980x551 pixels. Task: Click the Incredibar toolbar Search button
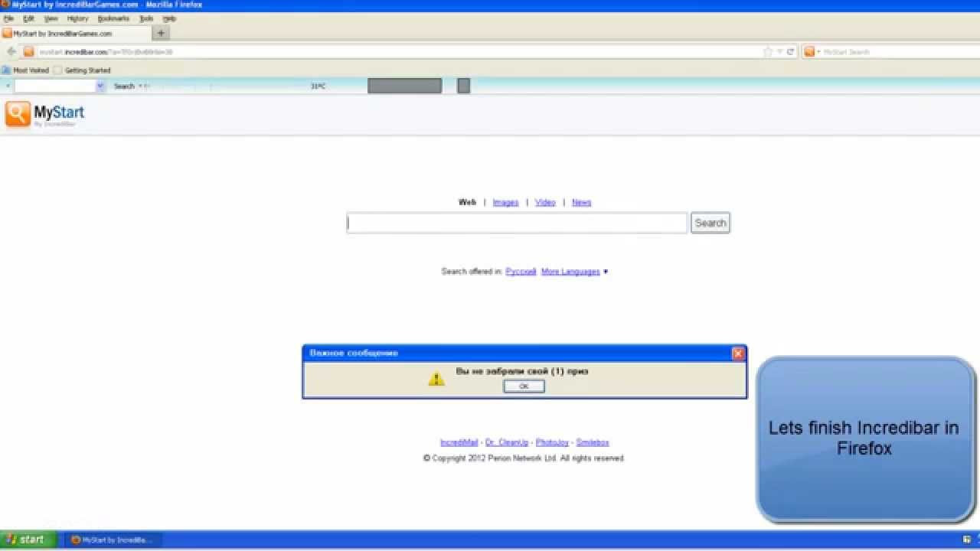(x=124, y=86)
